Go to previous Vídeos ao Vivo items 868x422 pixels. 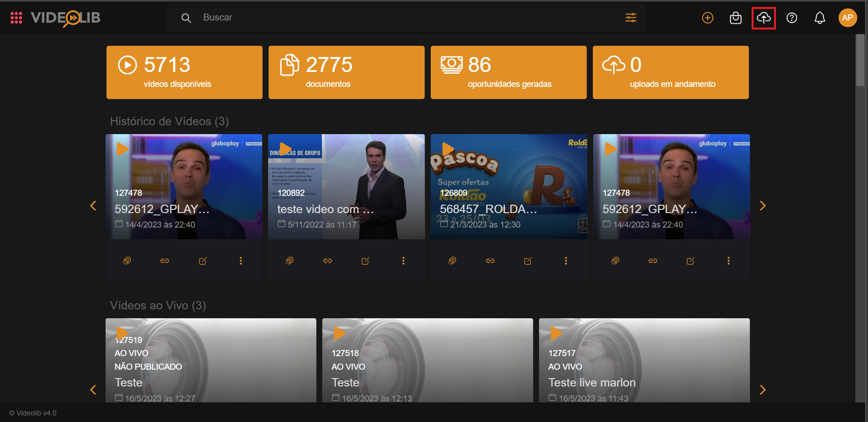point(93,390)
